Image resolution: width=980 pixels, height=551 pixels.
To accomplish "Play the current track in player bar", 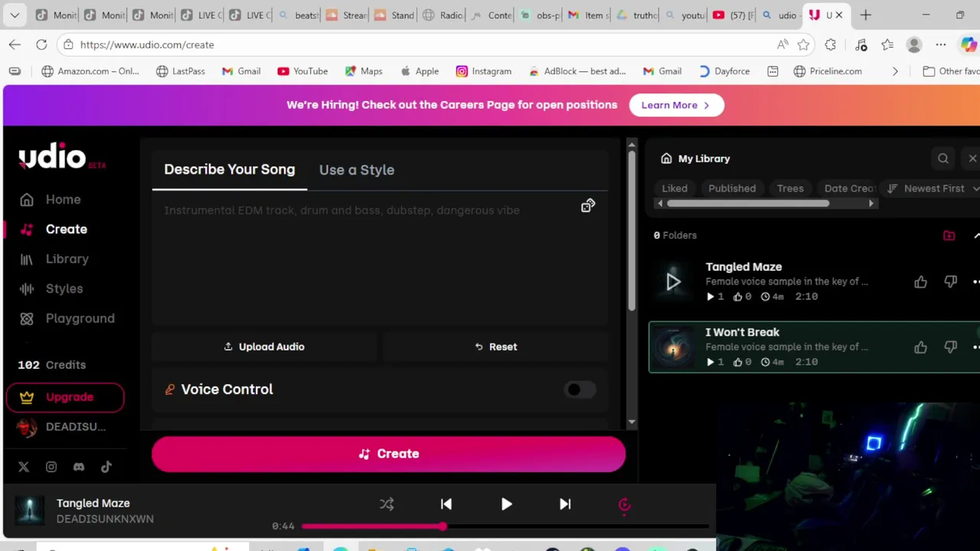I will point(506,504).
